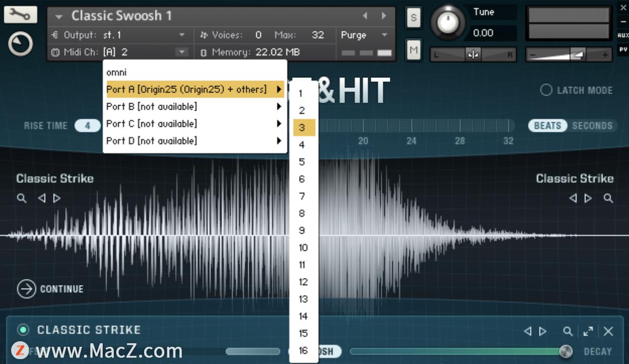The image size is (629, 364).
Task: Click the right playback arrow under Classic Strike
Action: [57, 198]
